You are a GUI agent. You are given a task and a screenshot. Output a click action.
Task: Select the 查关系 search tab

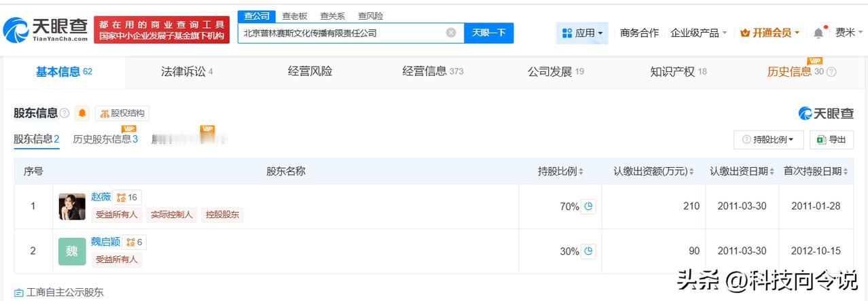(x=332, y=16)
